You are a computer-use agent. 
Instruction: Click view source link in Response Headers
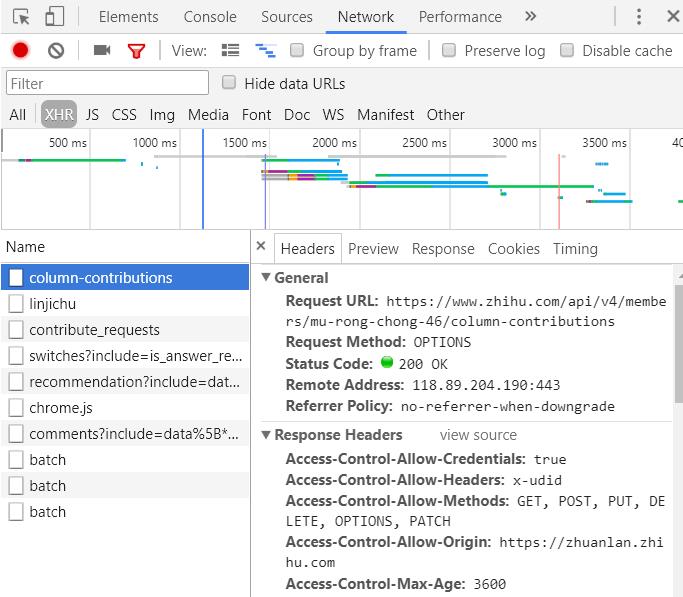[478, 435]
